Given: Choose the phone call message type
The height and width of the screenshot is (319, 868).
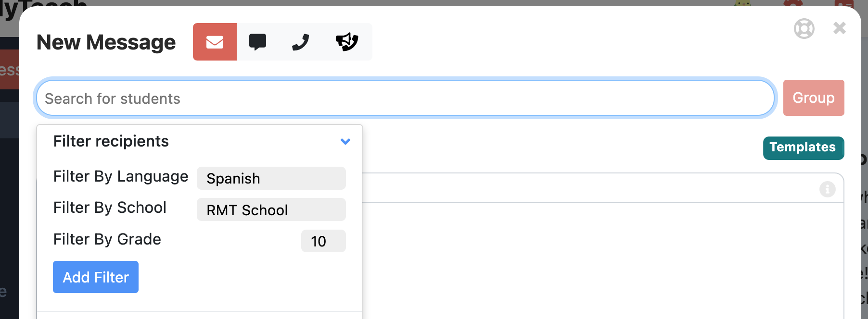Looking at the screenshot, I should (x=300, y=42).
